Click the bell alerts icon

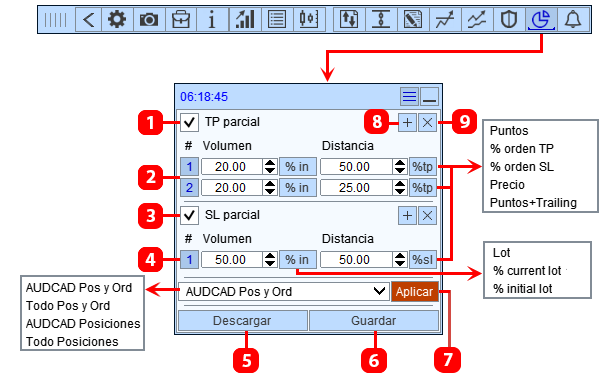[x=573, y=19]
